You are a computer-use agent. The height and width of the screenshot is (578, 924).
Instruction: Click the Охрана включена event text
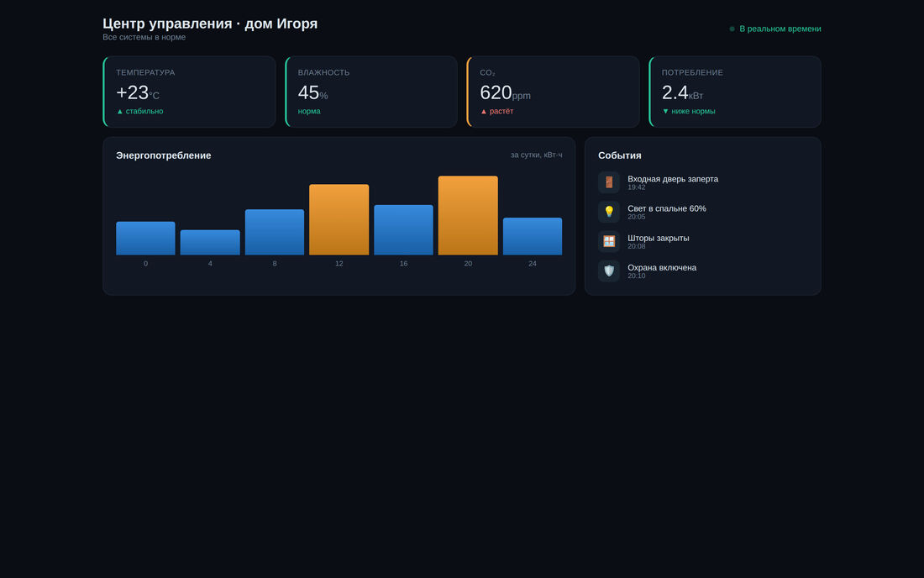coord(662,267)
